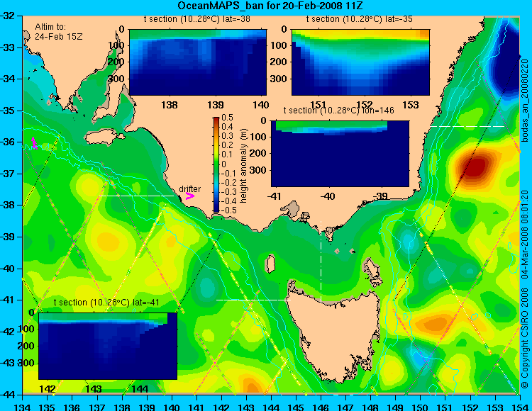Click '146' on the bottom longitude axis
Screen dimensions: 532x411
point(321,407)
